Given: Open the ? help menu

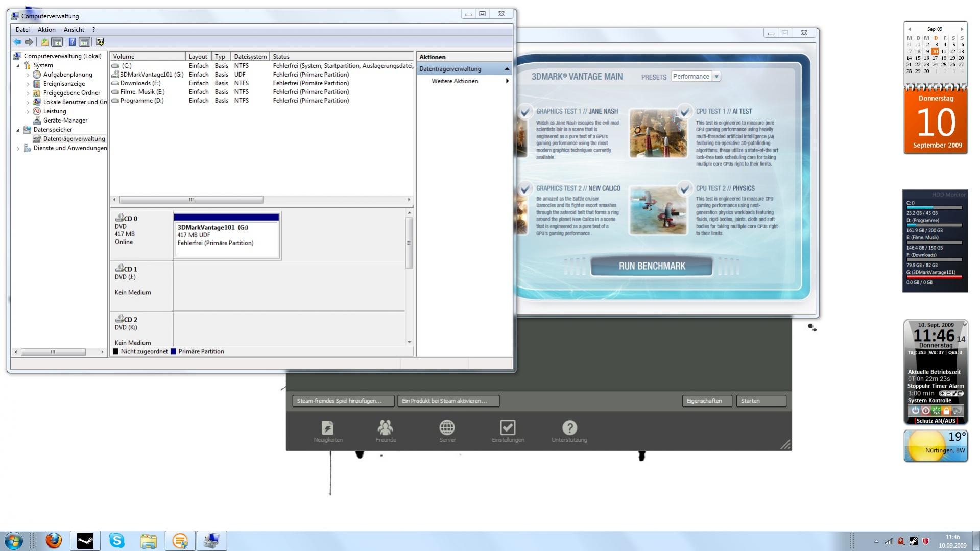Looking at the screenshot, I should coord(93,30).
